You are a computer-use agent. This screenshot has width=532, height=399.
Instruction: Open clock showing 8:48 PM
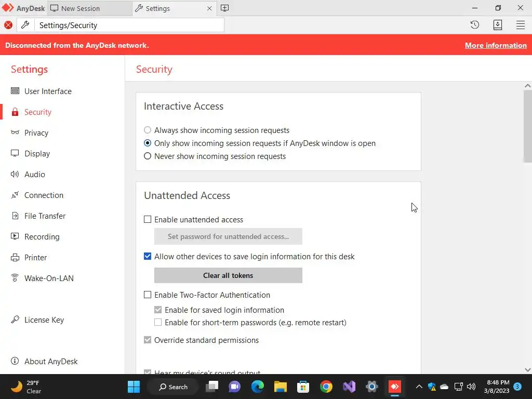pyautogui.click(x=497, y=387)
